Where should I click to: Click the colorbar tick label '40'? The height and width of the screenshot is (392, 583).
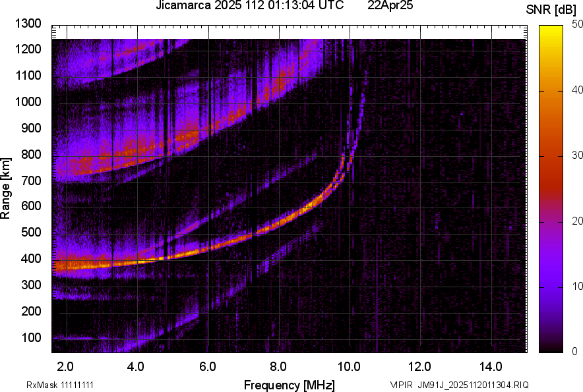click(x=577, y=90)
